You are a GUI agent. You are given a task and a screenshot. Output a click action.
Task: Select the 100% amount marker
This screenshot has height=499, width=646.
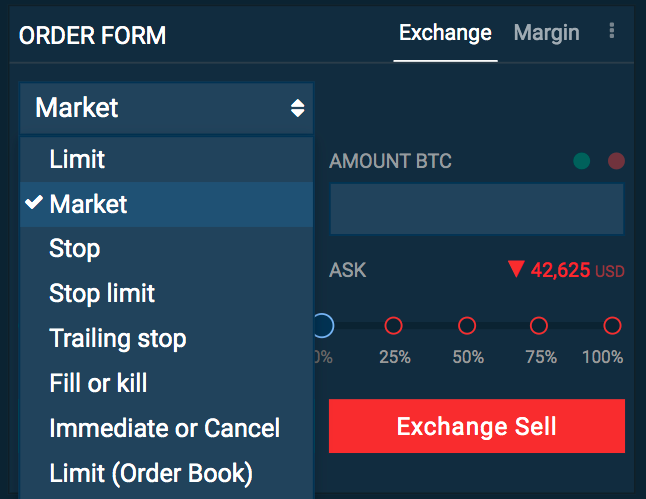pyautogui.click(x=612, y=326)
